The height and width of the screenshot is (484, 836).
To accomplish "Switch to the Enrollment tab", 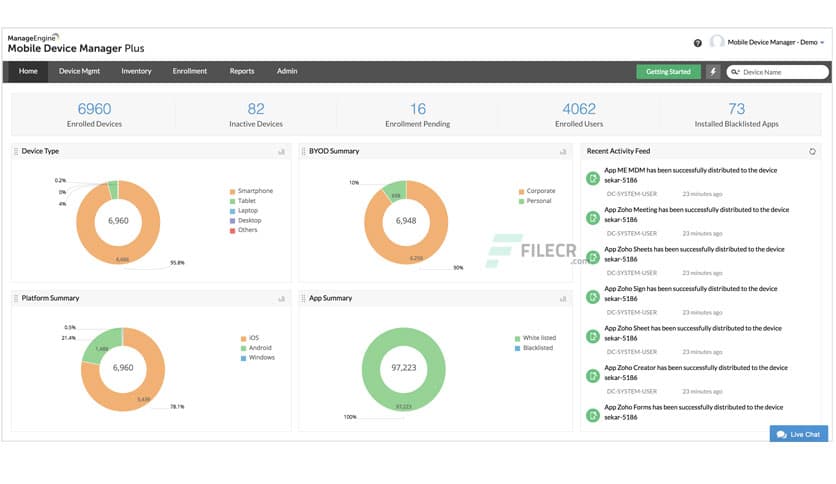I will coord(190,71).
